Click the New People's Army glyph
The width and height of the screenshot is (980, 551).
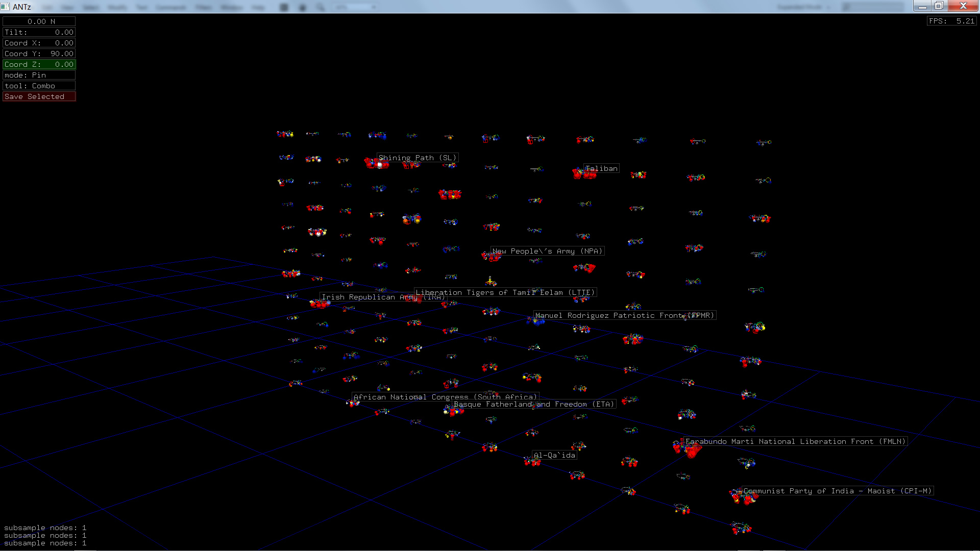(x=491, y=257)
